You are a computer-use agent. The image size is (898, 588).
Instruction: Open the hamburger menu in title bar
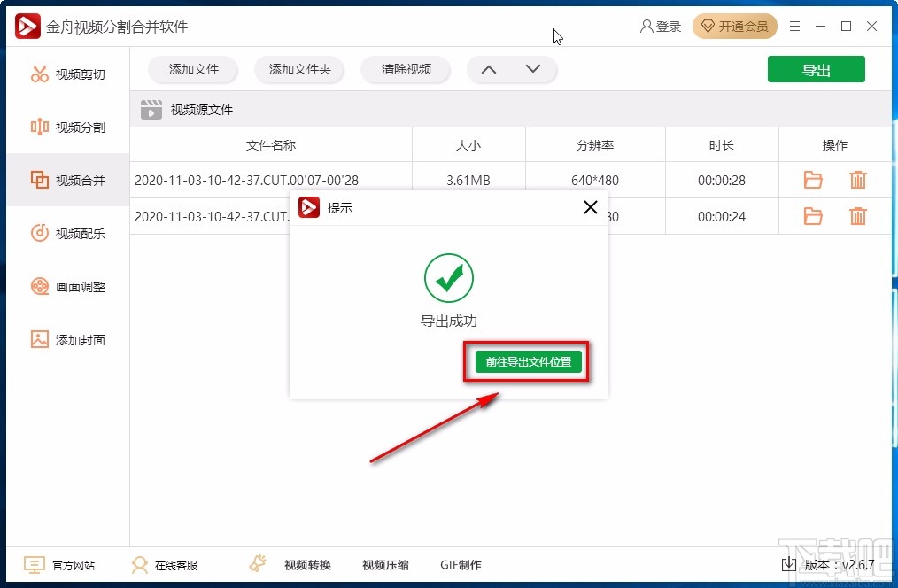point(794,27)
